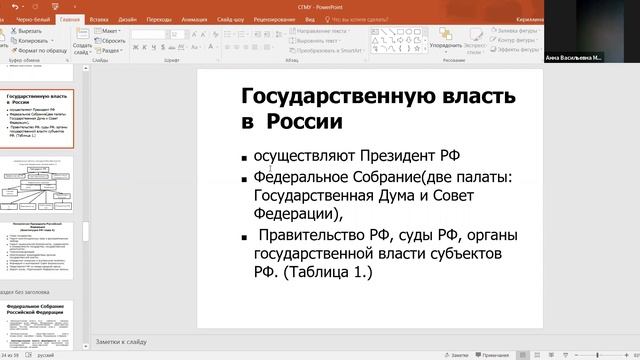Click Выровнять текст button

(315, 41)
